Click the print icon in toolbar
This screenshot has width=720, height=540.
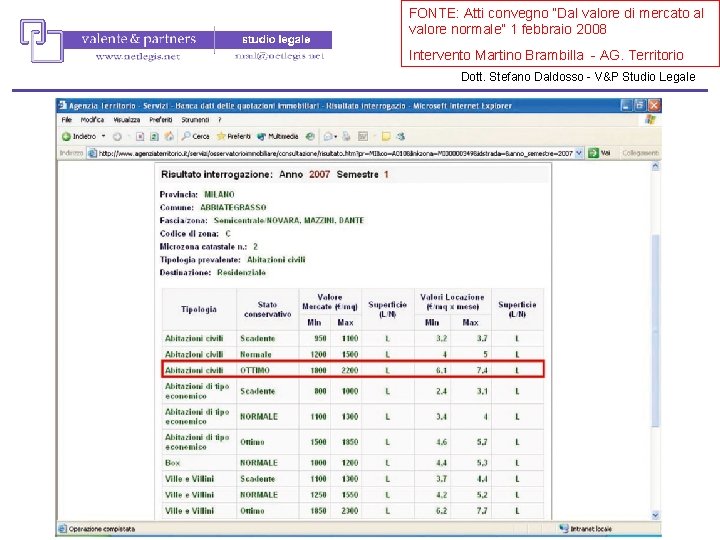(x=346, y=136)
